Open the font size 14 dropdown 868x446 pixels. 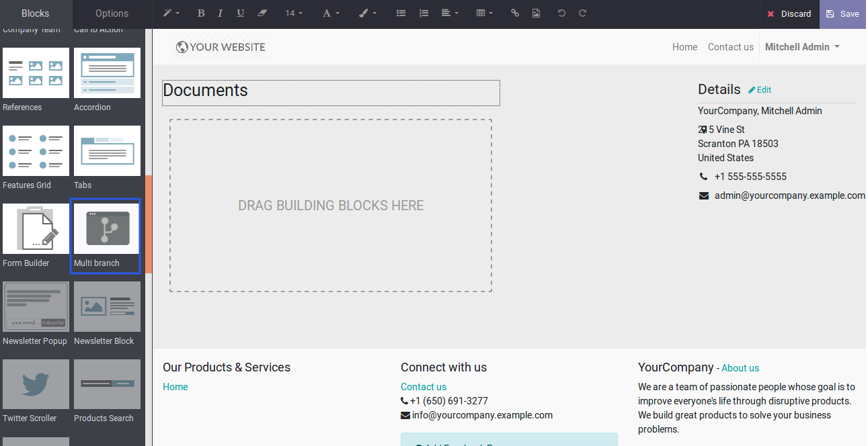294,13
